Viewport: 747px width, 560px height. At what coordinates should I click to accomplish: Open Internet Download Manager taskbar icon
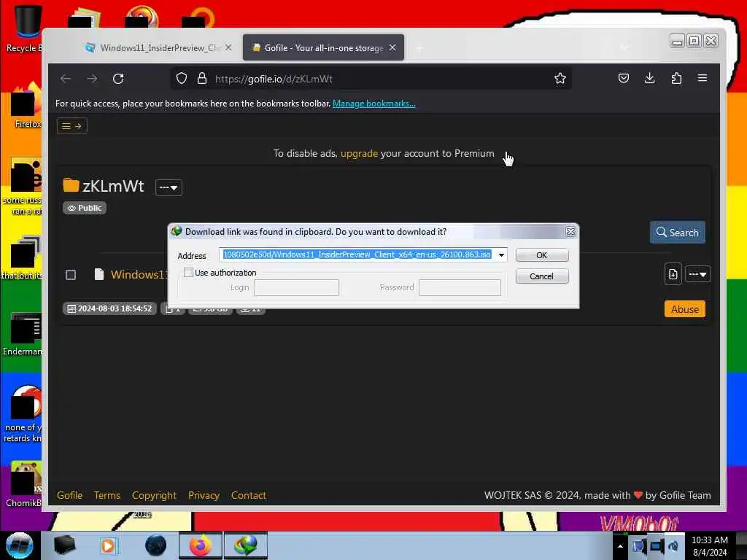point(245,545)
